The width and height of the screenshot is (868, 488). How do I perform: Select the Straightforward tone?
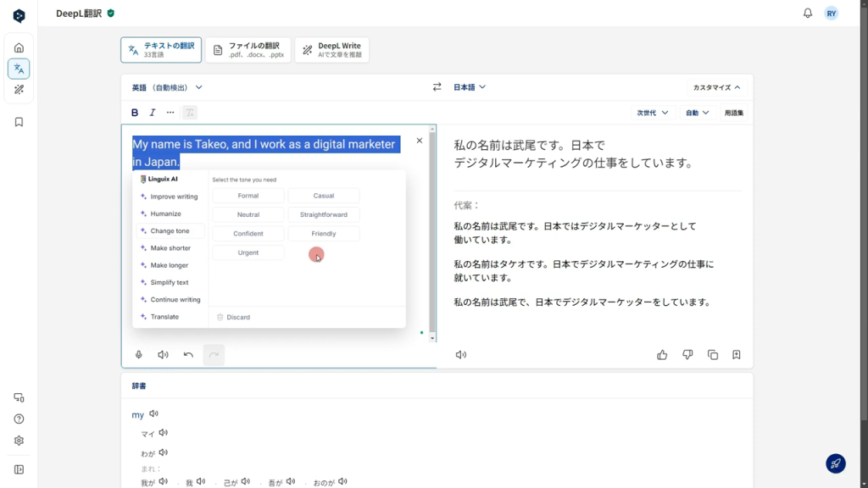[323, 214]
